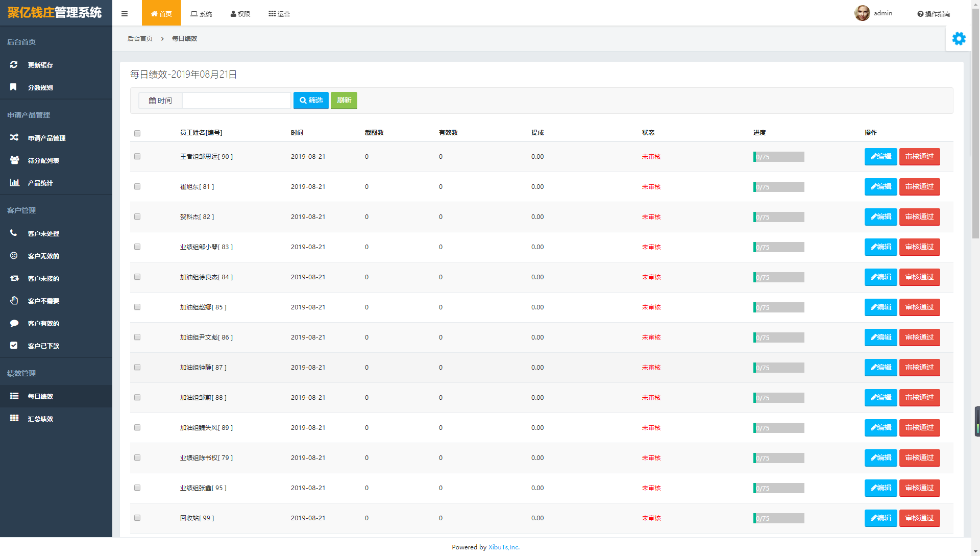Open the 运营 top menu

279,14
